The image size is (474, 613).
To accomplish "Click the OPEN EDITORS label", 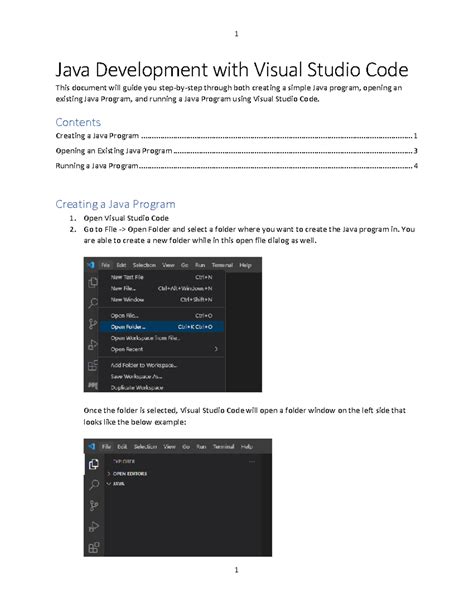I will pos(130,473).
